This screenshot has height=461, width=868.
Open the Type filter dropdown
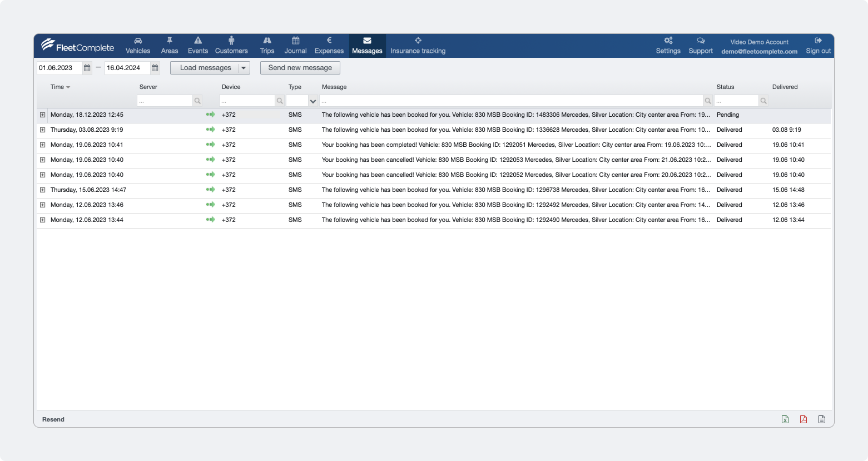(x=313, y=101)
